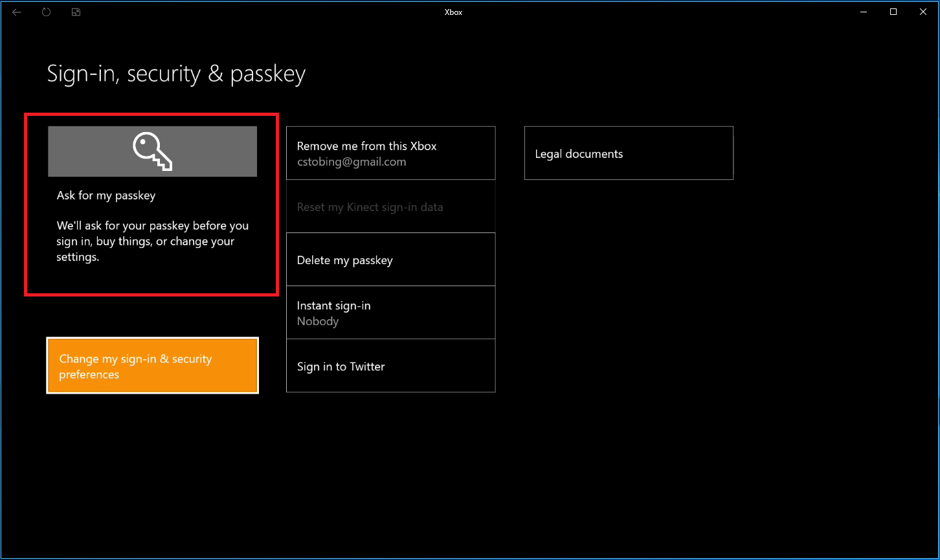The width and height of the screenshot is (940, 560).
Task: Click the Ask for my passkey label
Action: [106, 196]
